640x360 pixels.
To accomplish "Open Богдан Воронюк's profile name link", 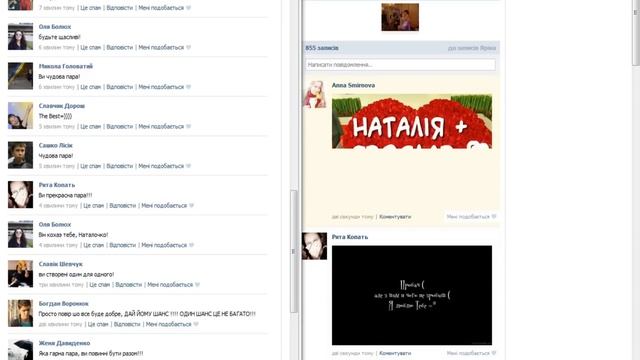I will pyautogui.click(x=63, y=304).
